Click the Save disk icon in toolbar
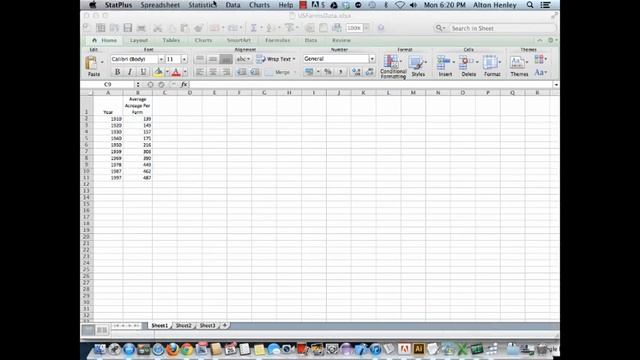The width and height of the screenshot is (640, 360). tap(128, 28)
